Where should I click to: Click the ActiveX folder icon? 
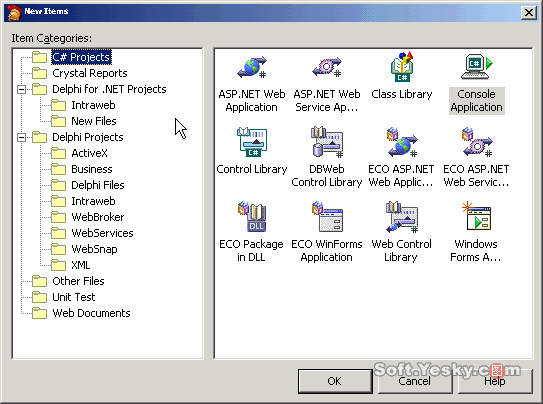[x=59, y=153]
